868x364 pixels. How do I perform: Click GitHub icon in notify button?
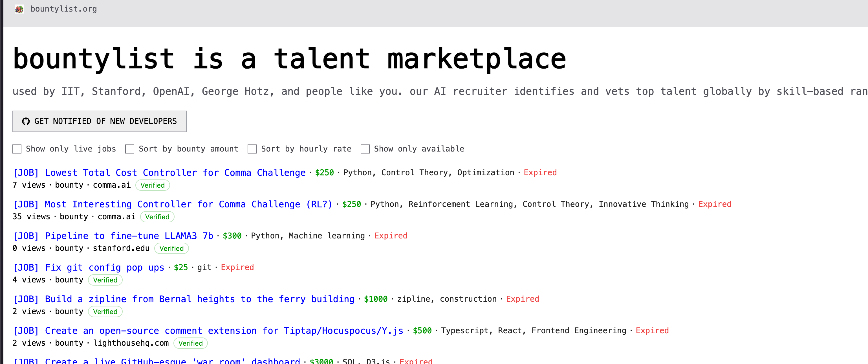point(26,121)
